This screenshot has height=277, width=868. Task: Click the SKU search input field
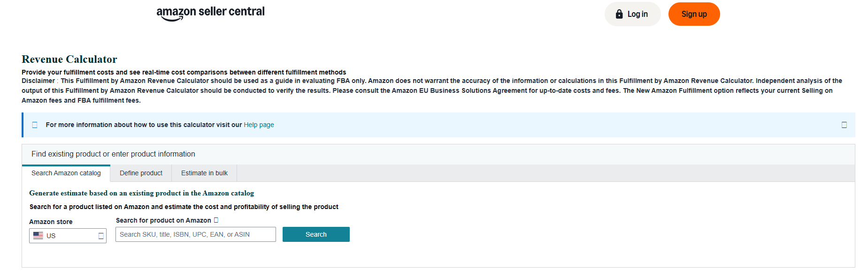195,234
